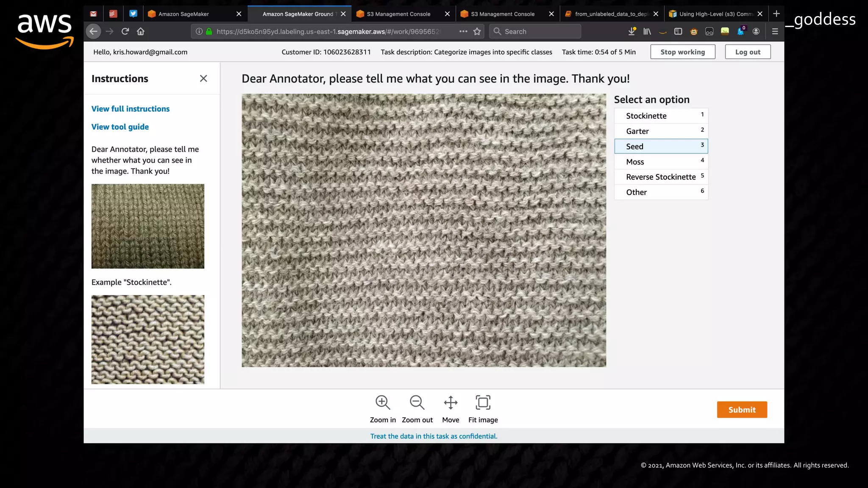Choose the Reverse Stockinette option
Image resolution: width=868 pixels, height=488 pixels.
coord(661,177)
